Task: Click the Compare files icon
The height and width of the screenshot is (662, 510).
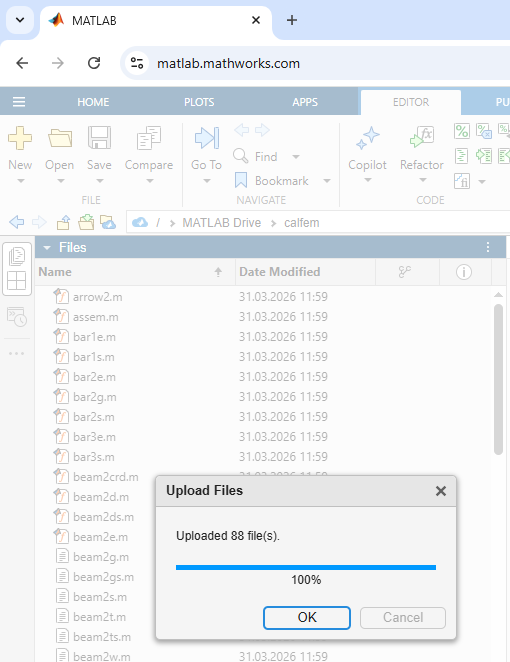Action: click(x=149, y=138)
